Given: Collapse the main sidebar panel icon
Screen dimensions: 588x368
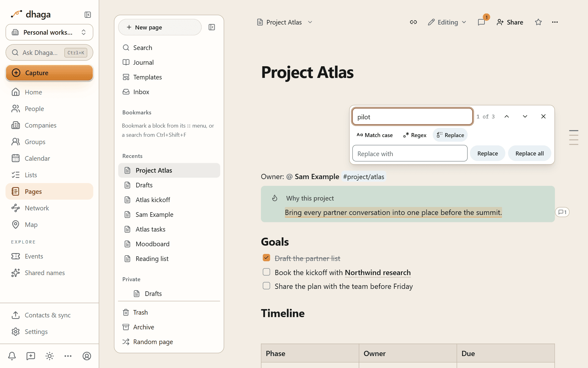Looking at the screenshot, I should click(88, 15).
